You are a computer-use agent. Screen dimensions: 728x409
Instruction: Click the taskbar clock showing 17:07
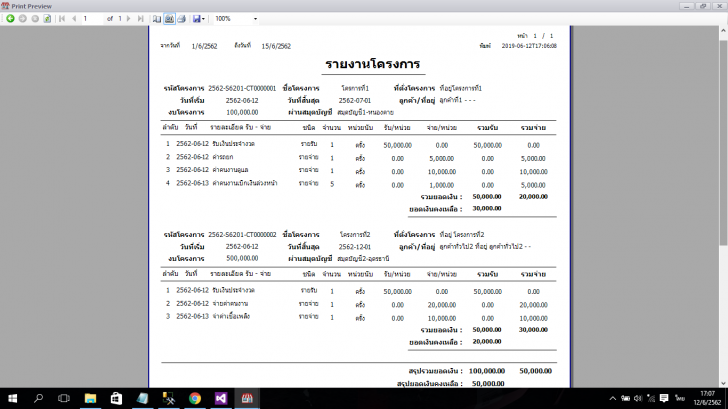707,398
